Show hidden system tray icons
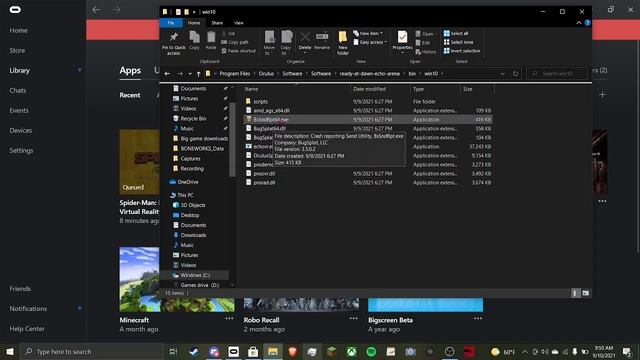Image resolution: width=640 pixels, height=360 pixels. pyautogui.click(x=525, y=351)
